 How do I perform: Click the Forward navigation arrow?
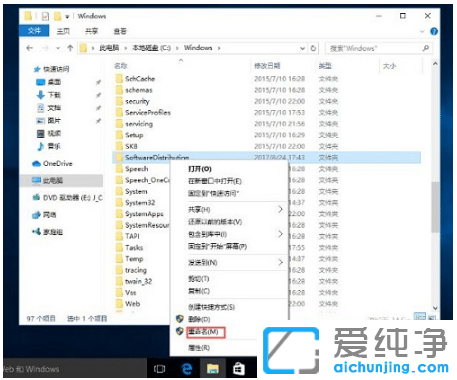click(x=45, y=48)
